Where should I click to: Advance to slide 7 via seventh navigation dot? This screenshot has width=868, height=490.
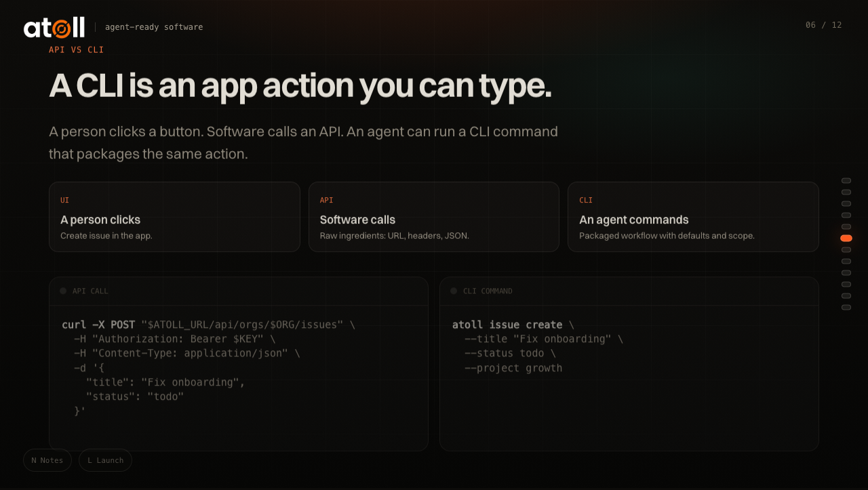(x=846, y=249)
